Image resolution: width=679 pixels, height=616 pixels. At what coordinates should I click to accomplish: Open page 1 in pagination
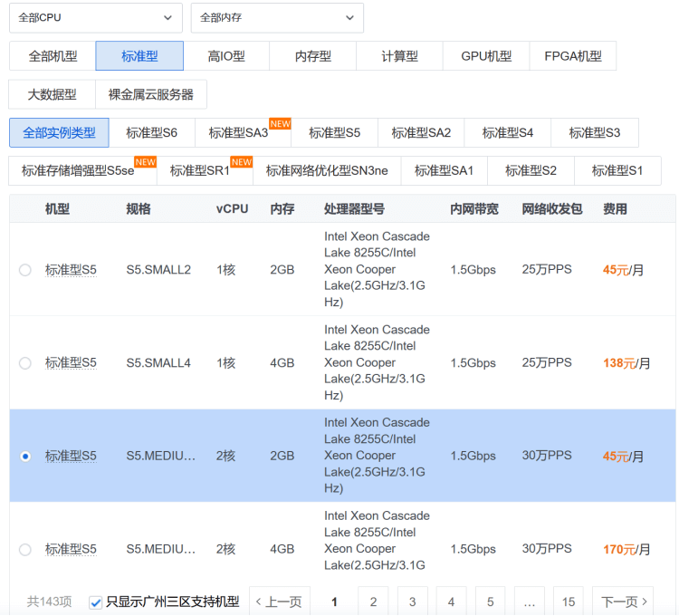334,602
